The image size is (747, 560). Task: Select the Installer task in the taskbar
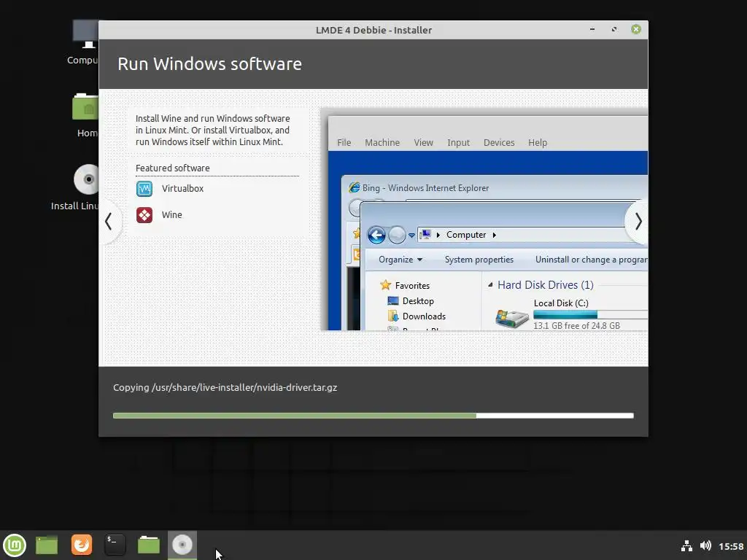[182, 545]
